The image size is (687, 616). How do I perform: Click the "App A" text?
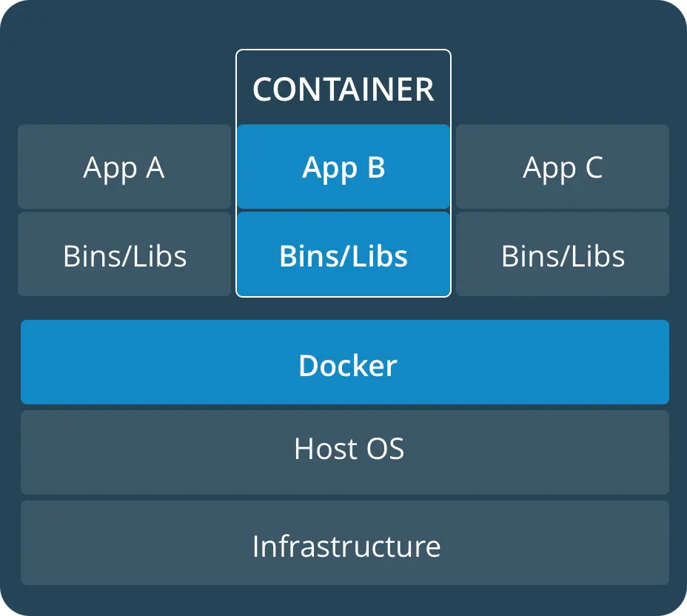124,167
